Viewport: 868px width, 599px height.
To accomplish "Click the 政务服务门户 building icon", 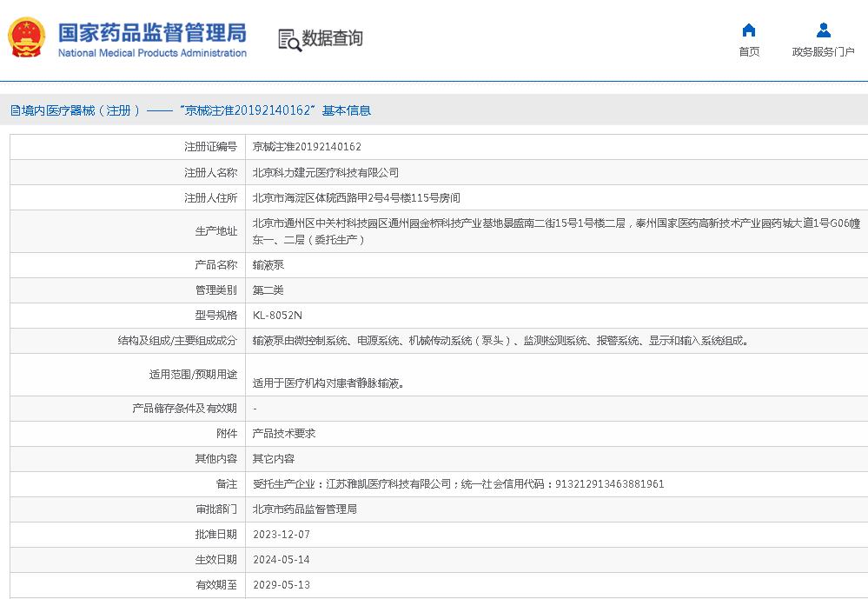I will 823,30.
